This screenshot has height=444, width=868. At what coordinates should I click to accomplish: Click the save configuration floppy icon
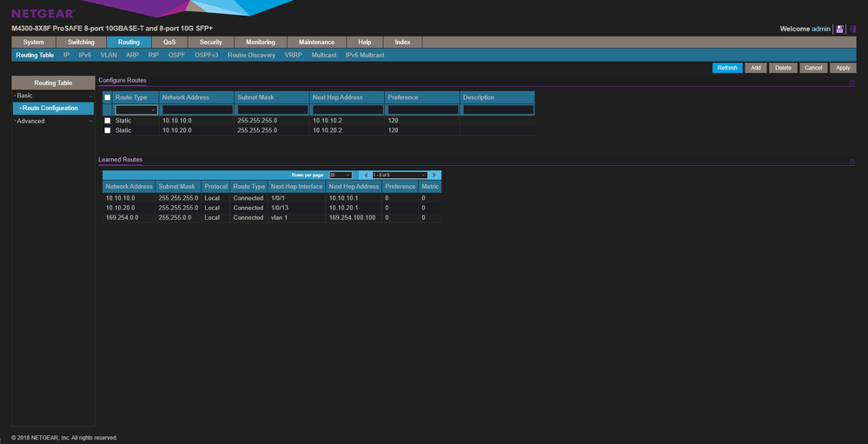click(x=839, y=29)
